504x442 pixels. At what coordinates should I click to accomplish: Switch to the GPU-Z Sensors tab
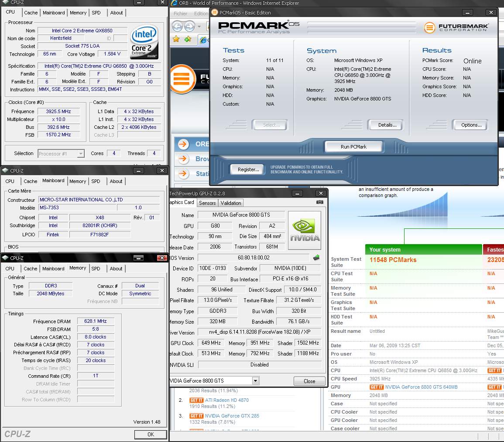point(207,203)
